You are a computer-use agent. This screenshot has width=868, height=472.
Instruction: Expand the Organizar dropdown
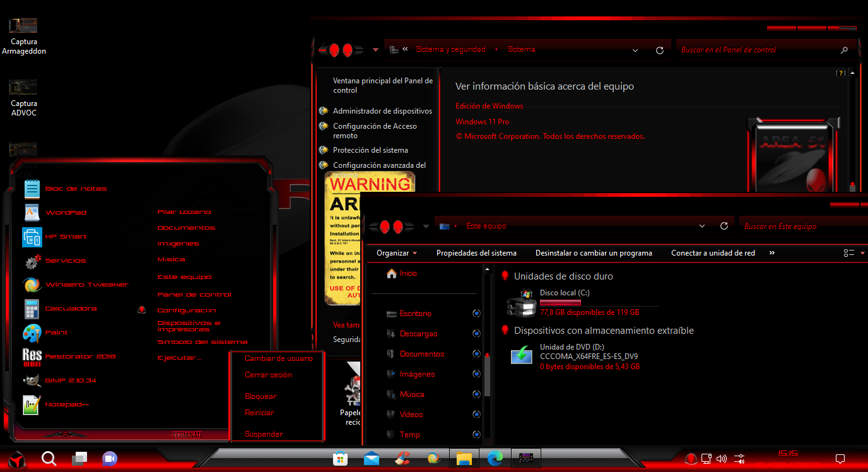coord(396,252)
